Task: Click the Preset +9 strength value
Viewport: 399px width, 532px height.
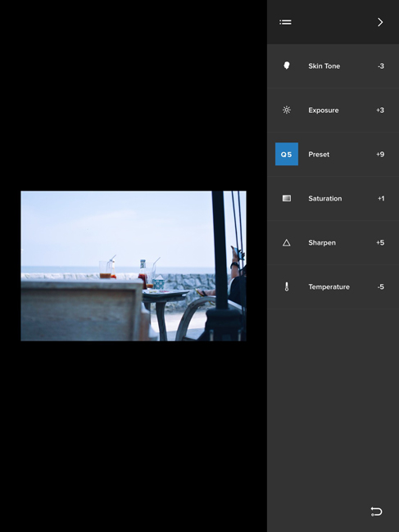Action: coord(380,154)
